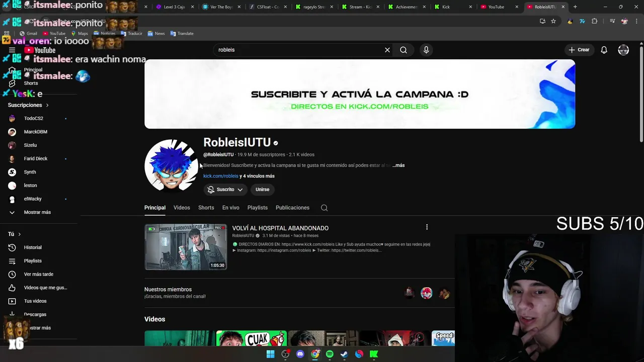Open a new browser tab

click(575, 7)
